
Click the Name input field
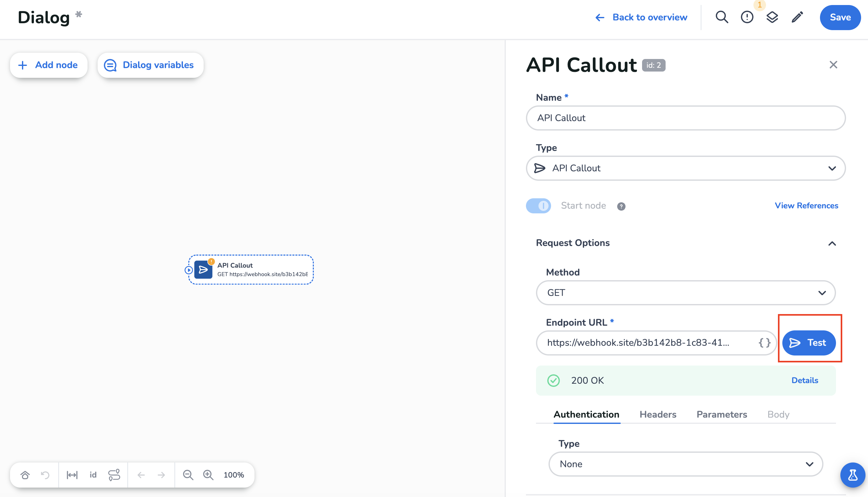pyautogui.click(x=685, y=118)
